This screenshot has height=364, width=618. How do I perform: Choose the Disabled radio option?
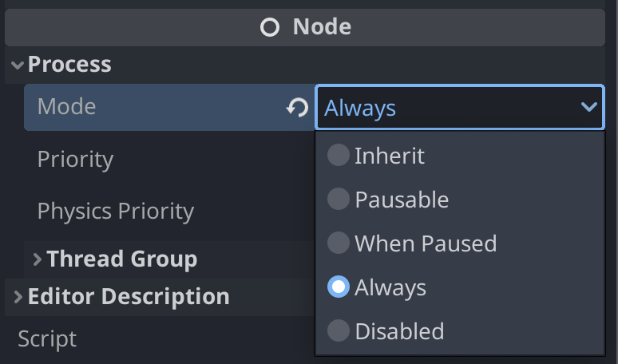[339, 330]
